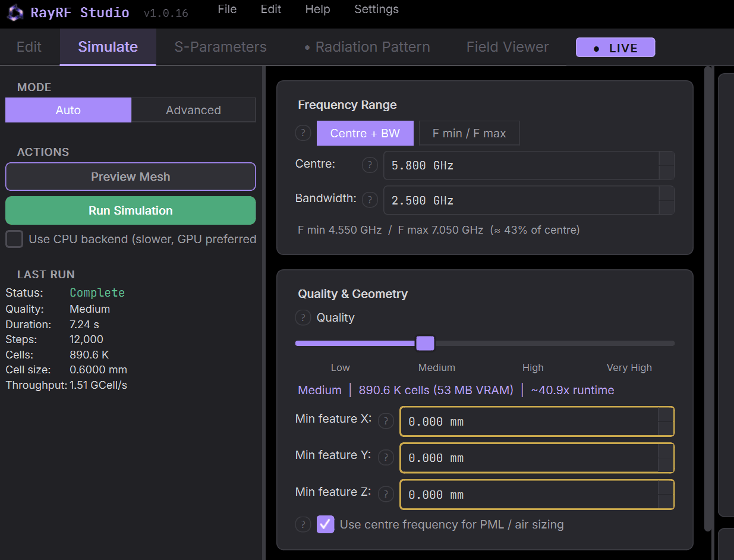
Task: Click the High quality label
Action: coord(533,367)
